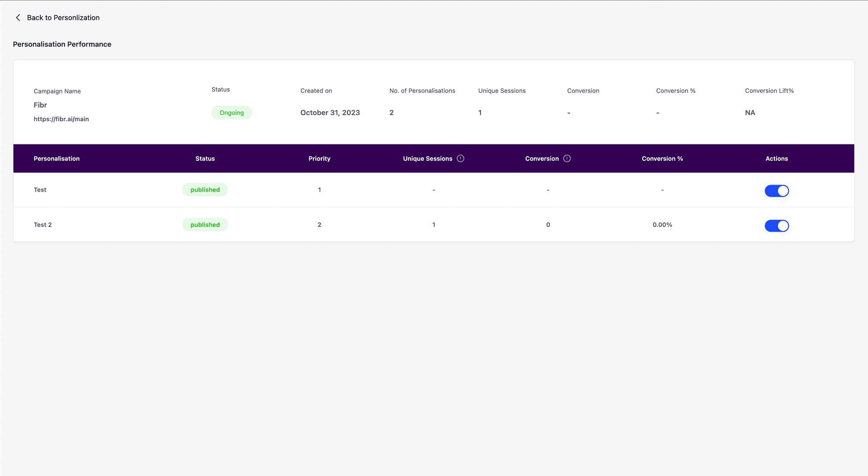Click the Conversion % header
Screen dimensions: 868x476
(662, 158)
